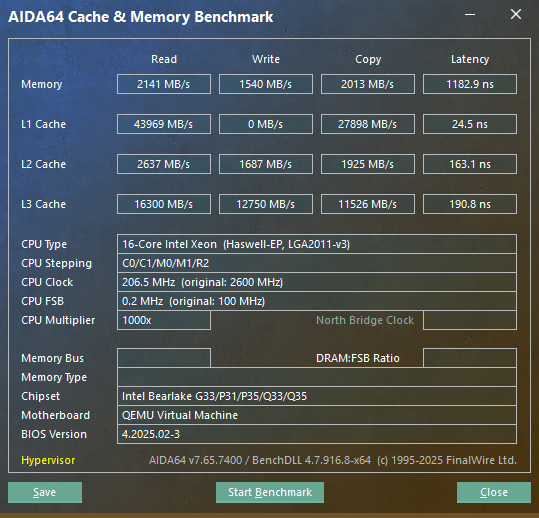Click the North Bridge Clock label
Screen dimensions: 539x518
pos(365,320)
